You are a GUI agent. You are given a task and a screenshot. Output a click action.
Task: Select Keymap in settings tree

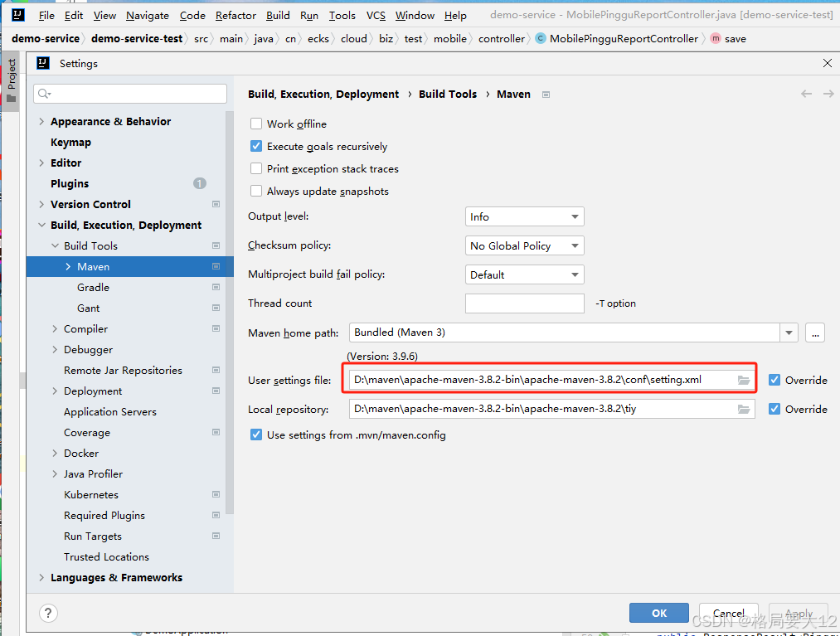coord(70,143)
